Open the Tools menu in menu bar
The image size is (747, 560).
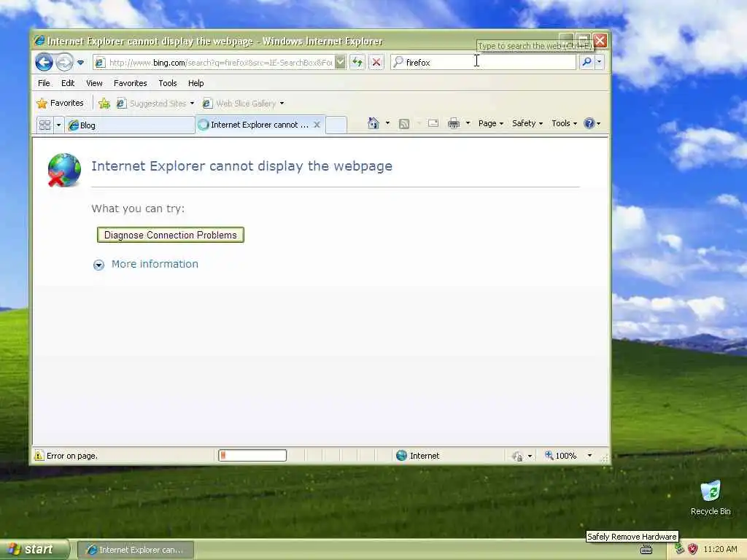click(x=168, y=83)
